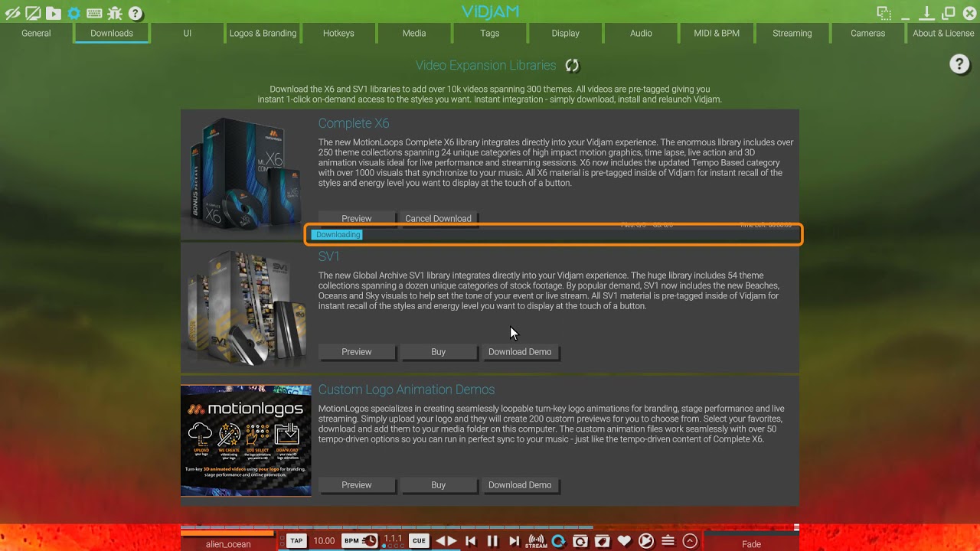Download Custom Logo Animation demo

[x=520, y=485]
